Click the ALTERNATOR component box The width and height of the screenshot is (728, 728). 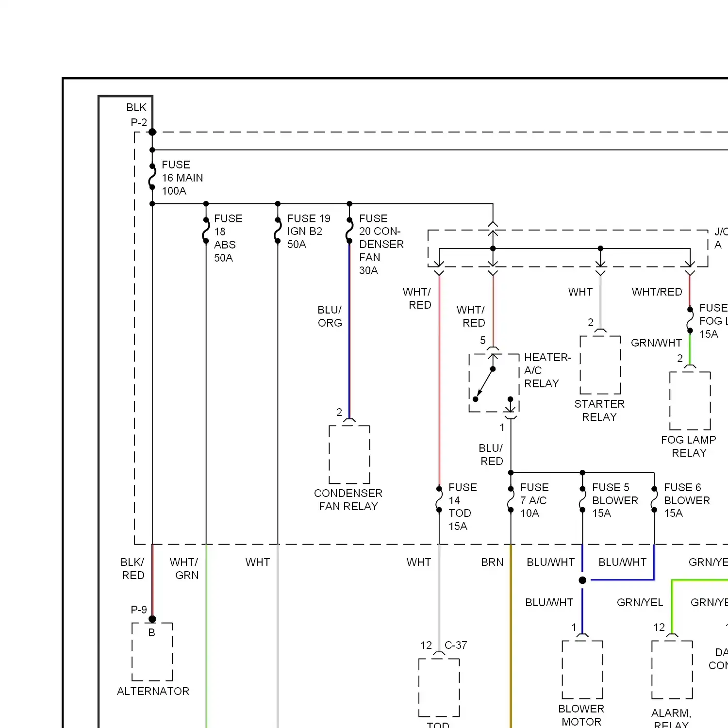point(152,652)
